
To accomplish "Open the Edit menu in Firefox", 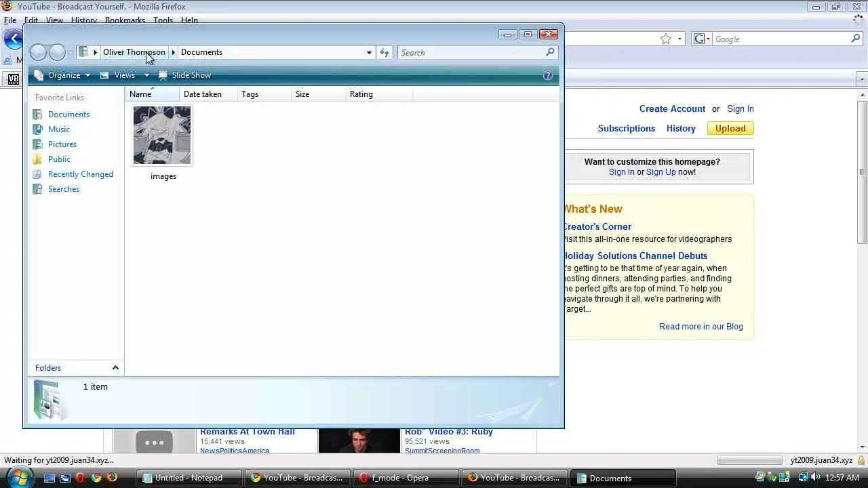I will (31, 20).
